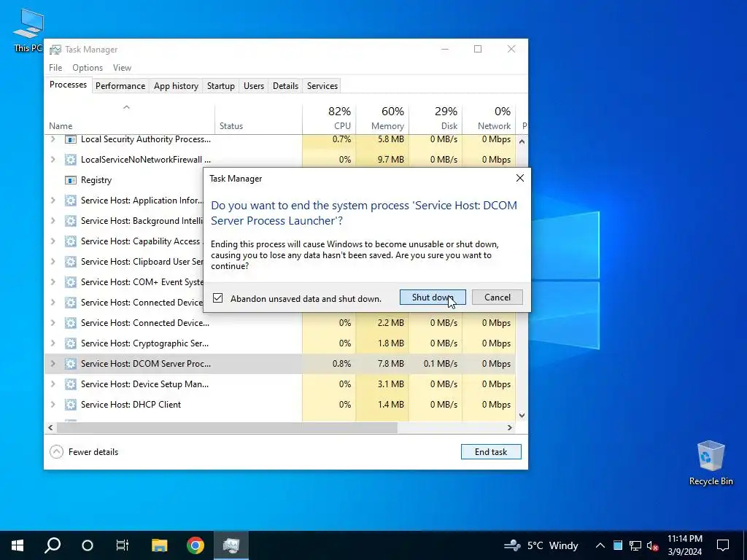Expand Local Security Authority Process row

click(53, 139)
